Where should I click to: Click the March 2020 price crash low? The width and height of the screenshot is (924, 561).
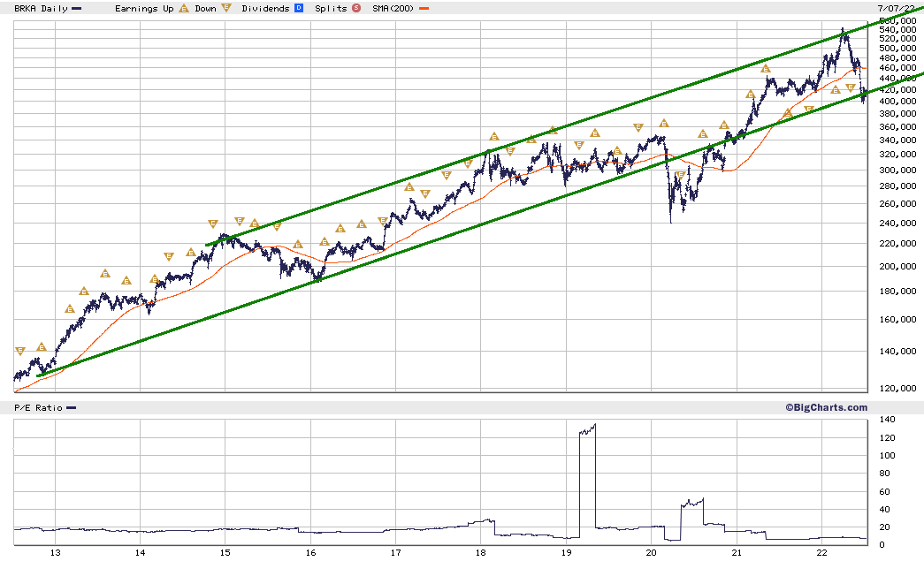coord(670,220)
